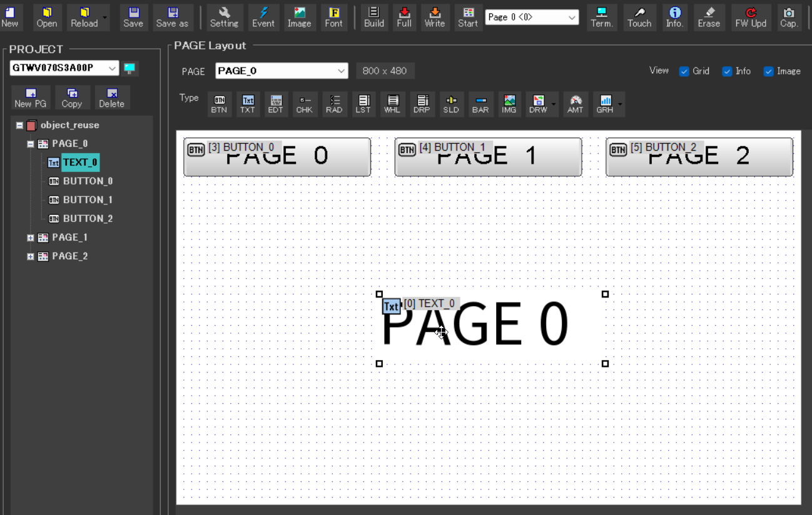Select BUTTON_1 in the project tree
The image size is (812, 515).
[x=88, y=199]
